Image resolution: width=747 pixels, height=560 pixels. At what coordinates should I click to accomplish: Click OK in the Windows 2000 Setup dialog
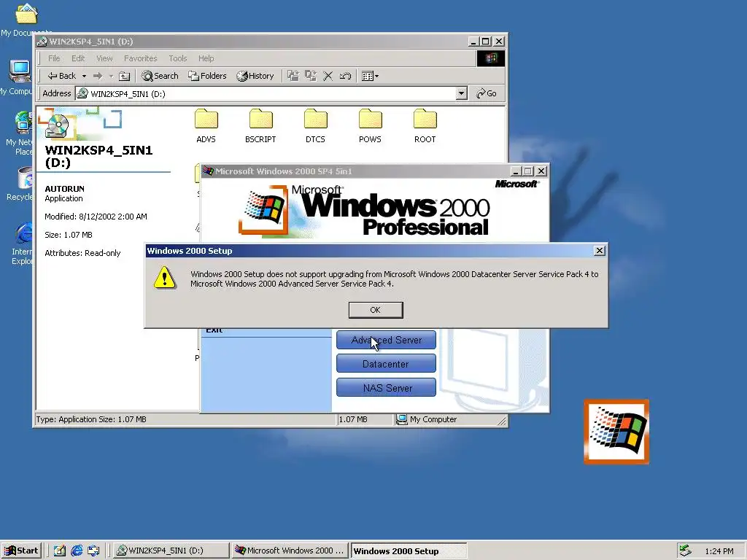(376, 310)
